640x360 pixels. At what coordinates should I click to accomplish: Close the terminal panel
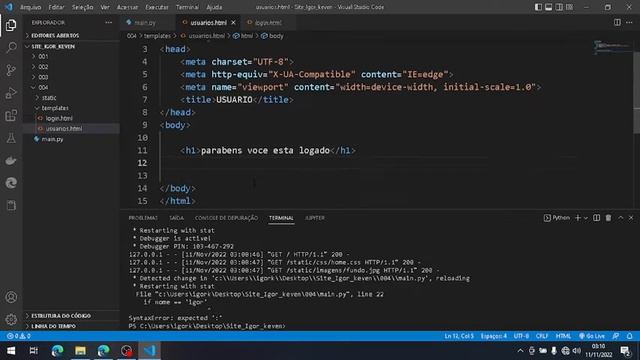(x=631, y=218)
